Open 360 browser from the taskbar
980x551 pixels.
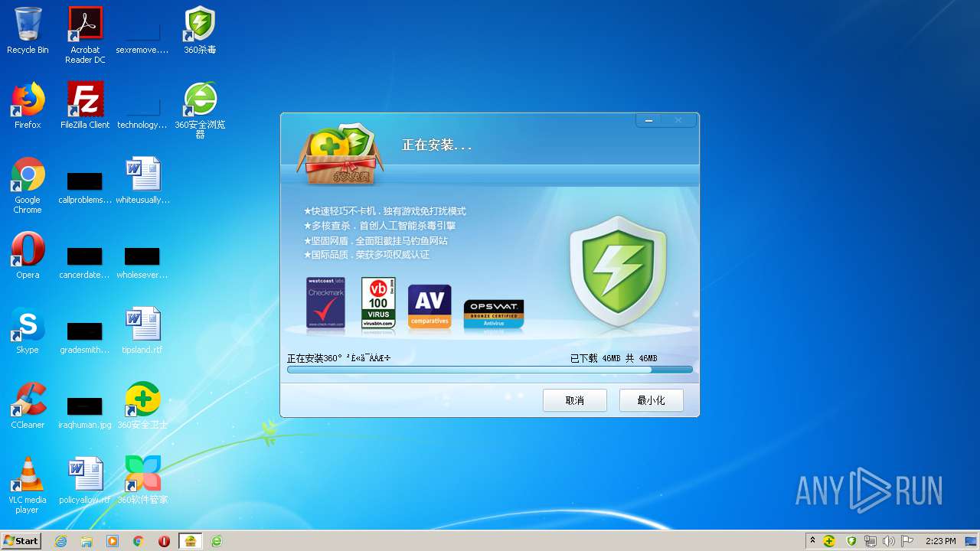tap(217, 541)
